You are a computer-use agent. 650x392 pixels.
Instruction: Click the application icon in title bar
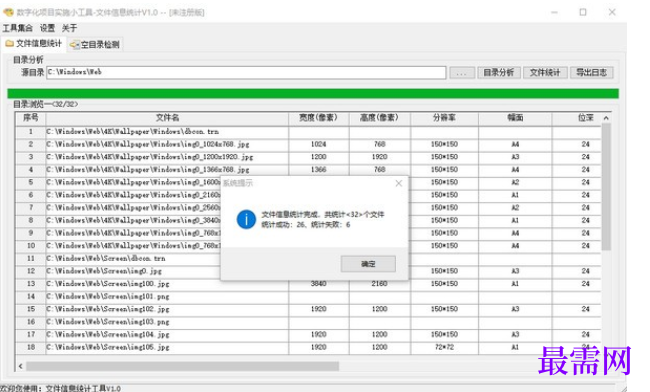(8, 12)
